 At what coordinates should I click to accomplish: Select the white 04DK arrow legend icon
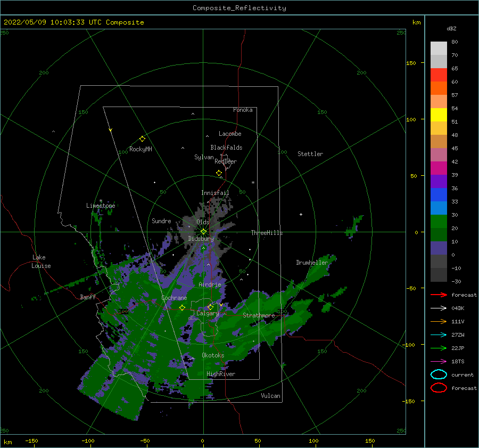pyautogui.click(x=439, y=308)
